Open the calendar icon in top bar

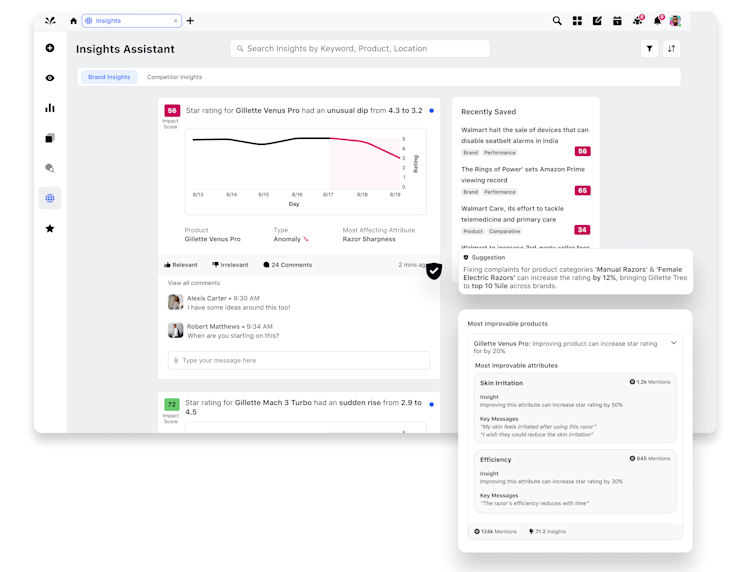click(x=618, y=21)
